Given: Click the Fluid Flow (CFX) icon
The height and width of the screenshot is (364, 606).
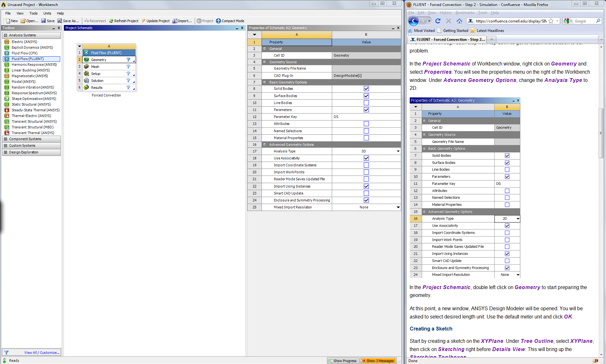Looking at the screenshot, I should point(7,53).
